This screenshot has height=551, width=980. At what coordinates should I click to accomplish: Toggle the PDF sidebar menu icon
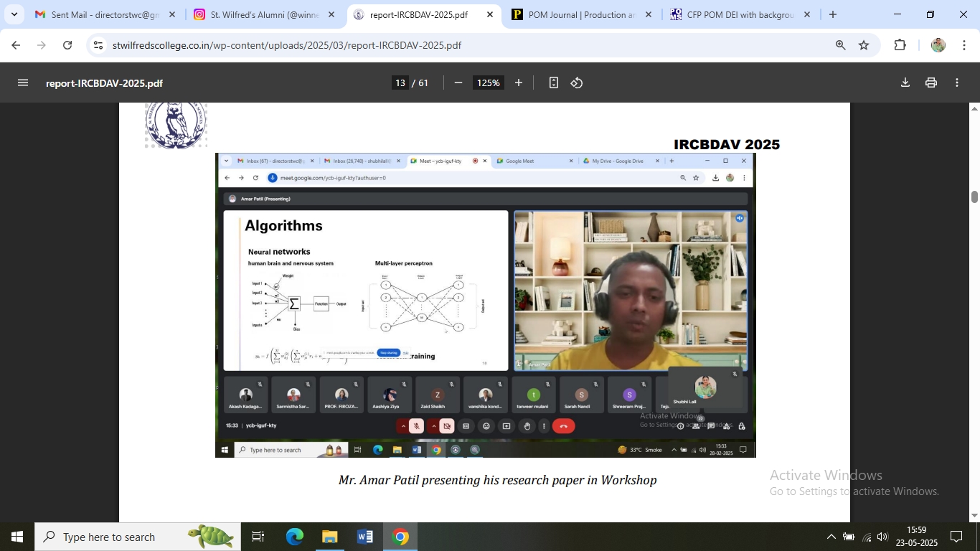23,83
